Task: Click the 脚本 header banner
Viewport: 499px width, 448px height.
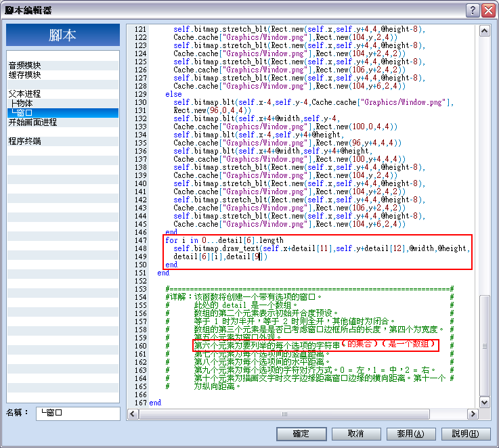Action: coord(63,35)
